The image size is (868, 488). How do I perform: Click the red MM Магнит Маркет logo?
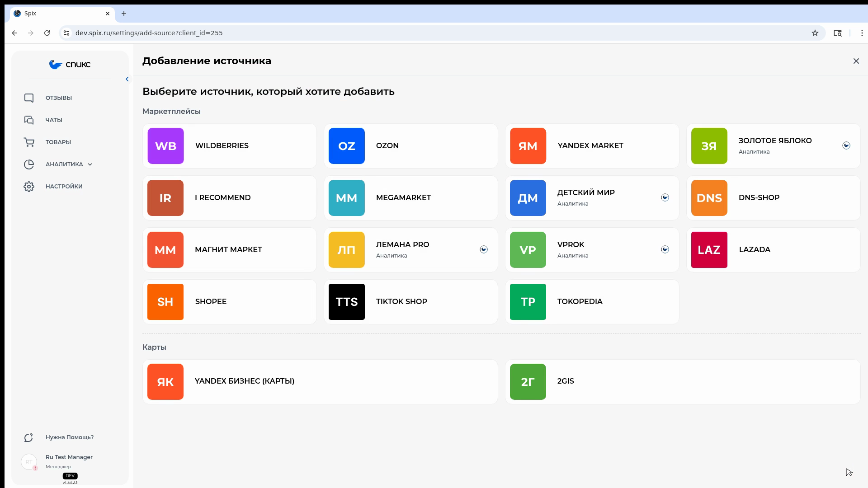click(165, 250)
